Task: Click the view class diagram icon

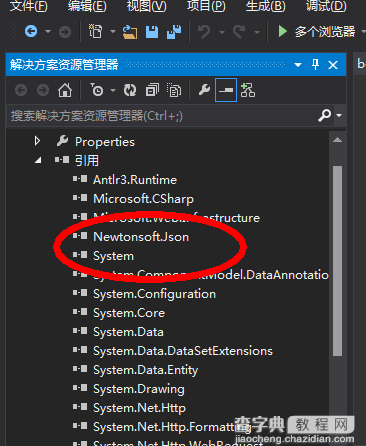Action: [x=248, y=90]
